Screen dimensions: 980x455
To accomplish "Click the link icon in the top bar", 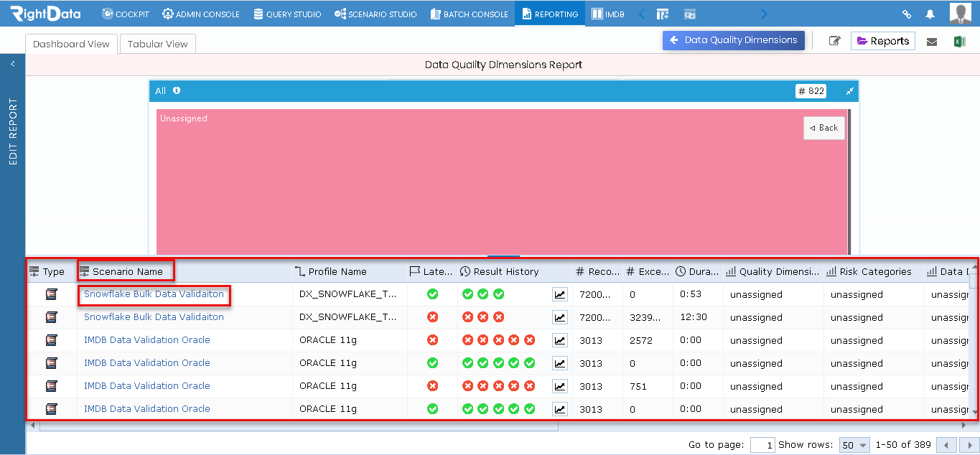I will pos(906,13).
